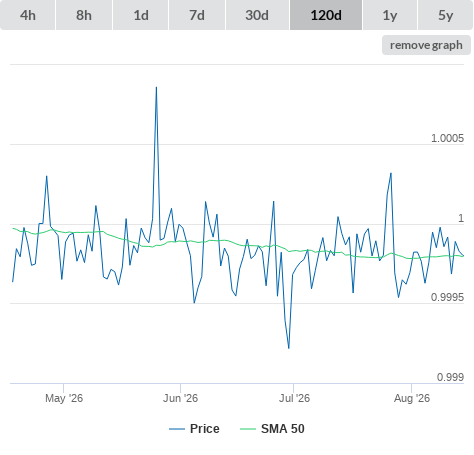Click the lowest price dip before July
The height and width of the screenshot is (455, 474).
tap(289, 348)
